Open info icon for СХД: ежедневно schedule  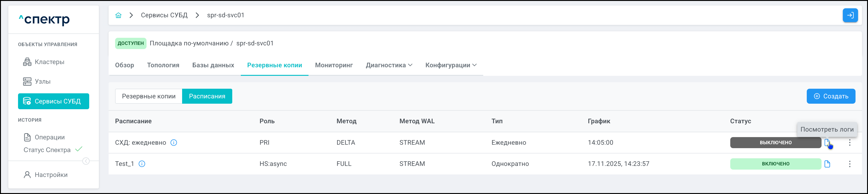tap(174, 143)
